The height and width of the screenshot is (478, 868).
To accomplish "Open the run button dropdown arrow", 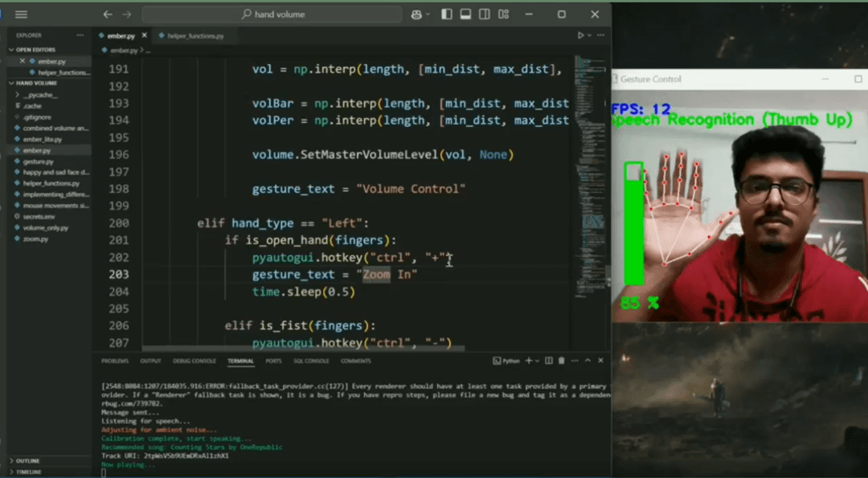I will pos(589,35).
